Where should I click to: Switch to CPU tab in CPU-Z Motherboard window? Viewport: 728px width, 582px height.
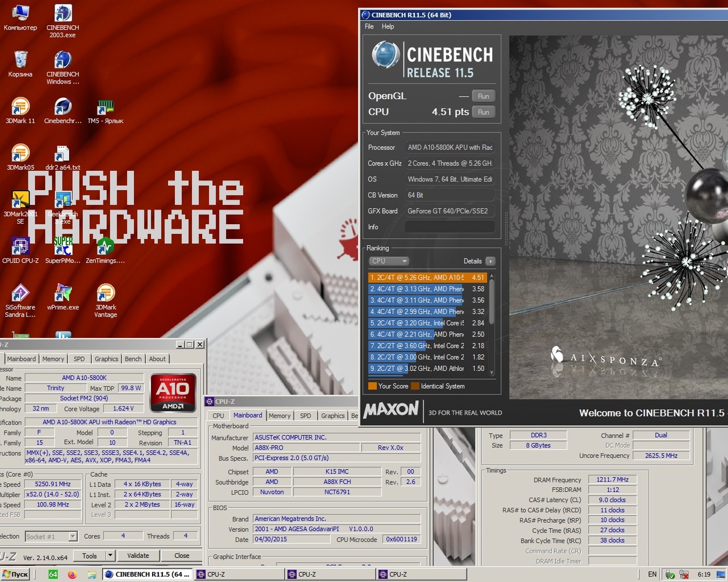(x=218, y=415)
